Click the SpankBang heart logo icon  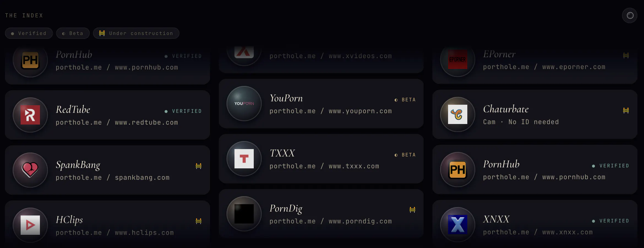(30, 170)
